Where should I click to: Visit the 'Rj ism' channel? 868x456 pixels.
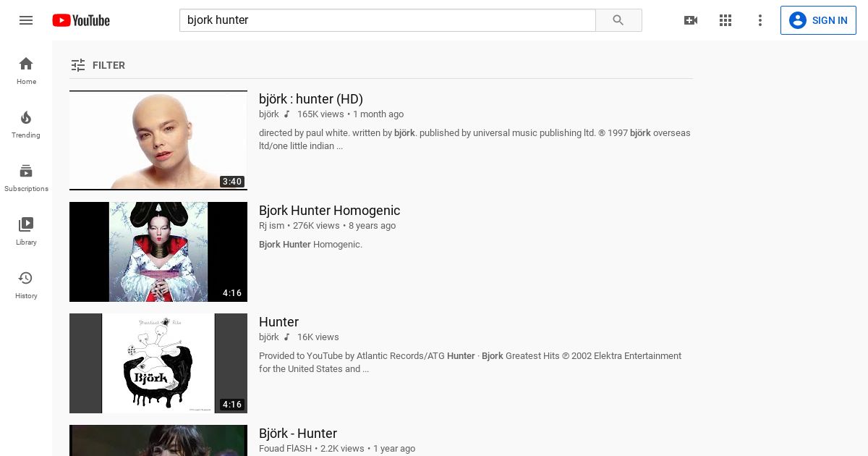[x=272, y=226]
